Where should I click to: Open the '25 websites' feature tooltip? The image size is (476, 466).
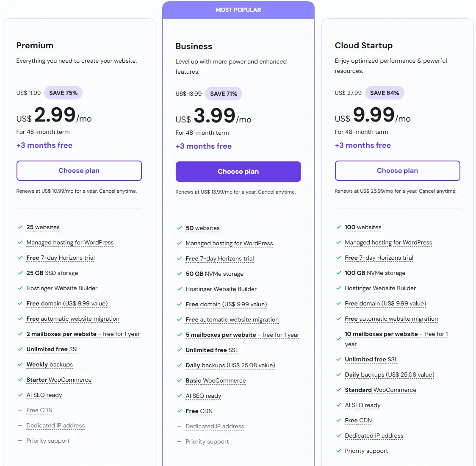(43, 227)
